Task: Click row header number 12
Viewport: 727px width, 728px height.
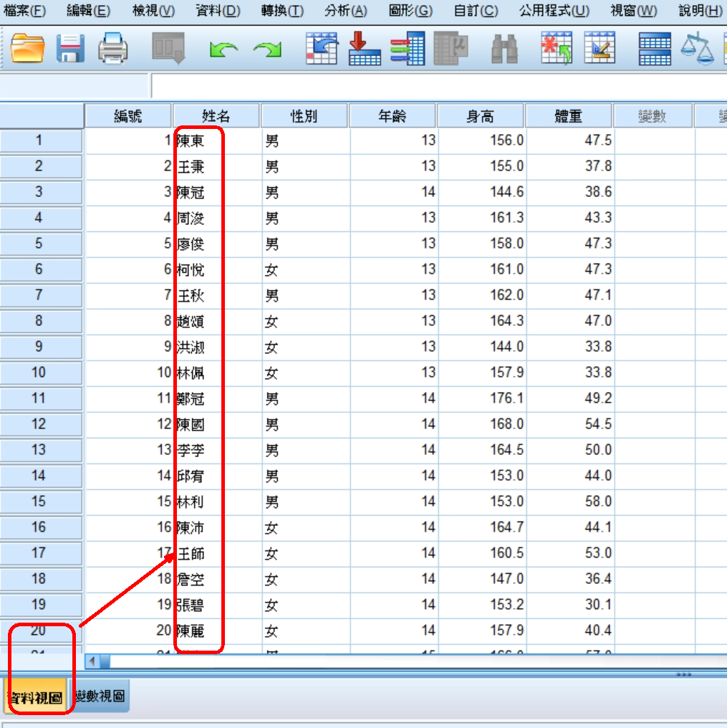Action: pyautogui.click(x=39, y=424)
